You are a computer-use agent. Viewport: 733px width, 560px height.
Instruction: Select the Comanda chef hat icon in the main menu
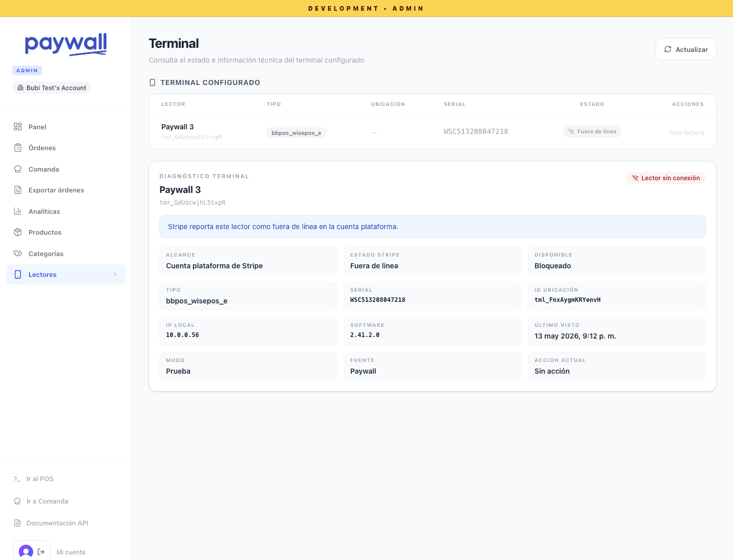(x=18, y=169)
